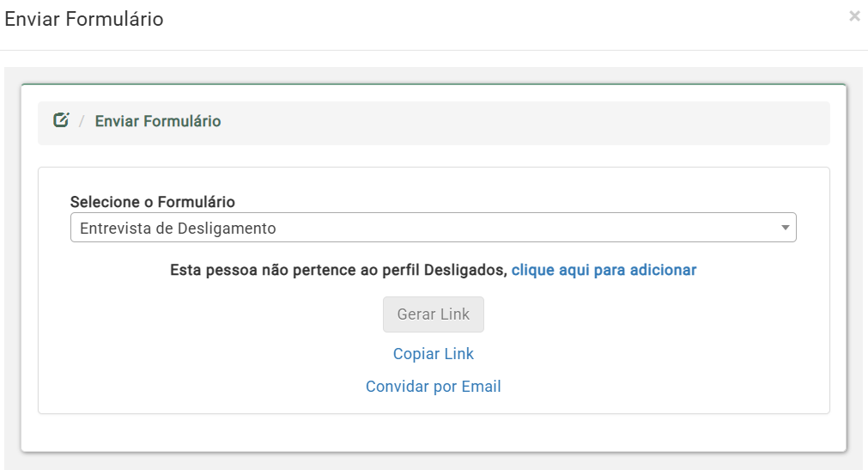Click the word Gerar on gray button
This screenshot has height=470, width=868.
[x=416, y=314]
